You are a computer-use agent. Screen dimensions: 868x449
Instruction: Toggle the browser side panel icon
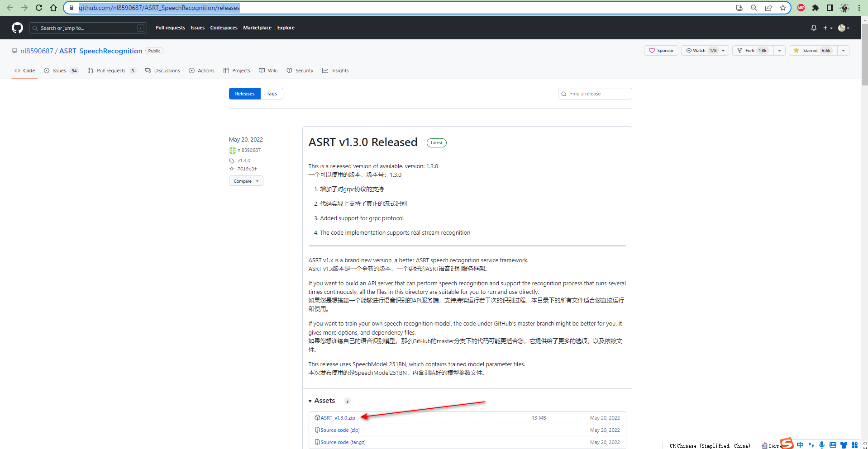830,8
